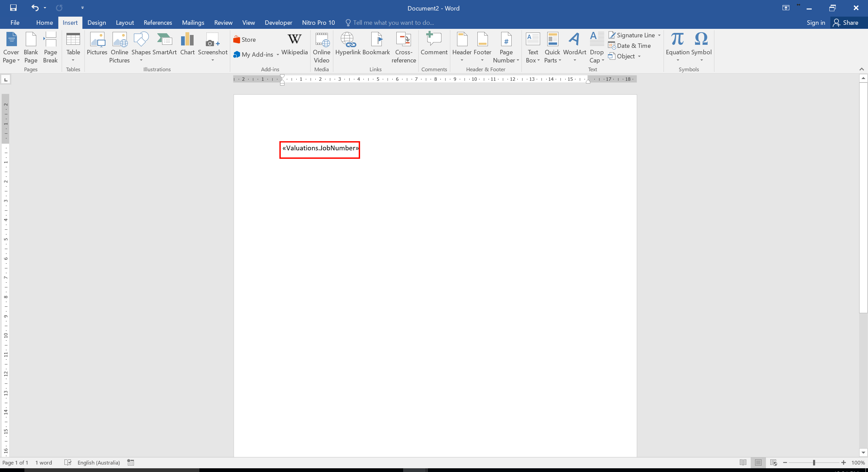Screen dimensions: 868x472
Task: Click the Date & Time button
Action: (630, 46)
